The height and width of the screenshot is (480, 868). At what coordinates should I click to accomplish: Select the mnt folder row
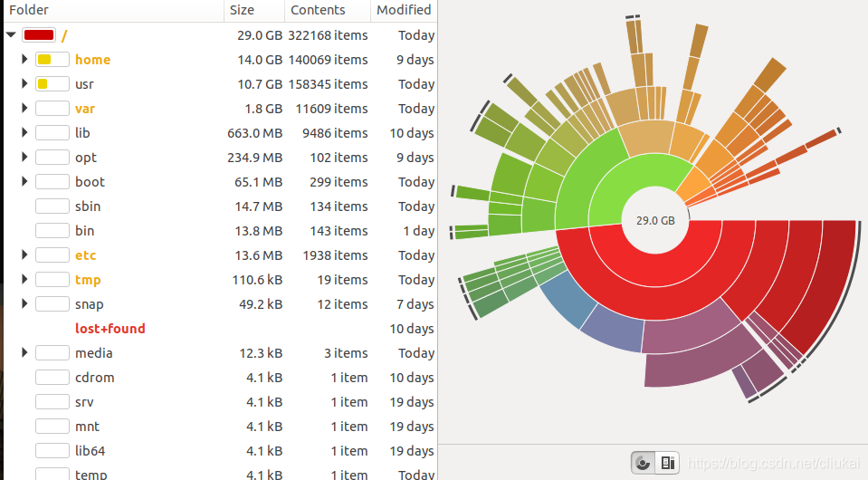pos(220,427)
